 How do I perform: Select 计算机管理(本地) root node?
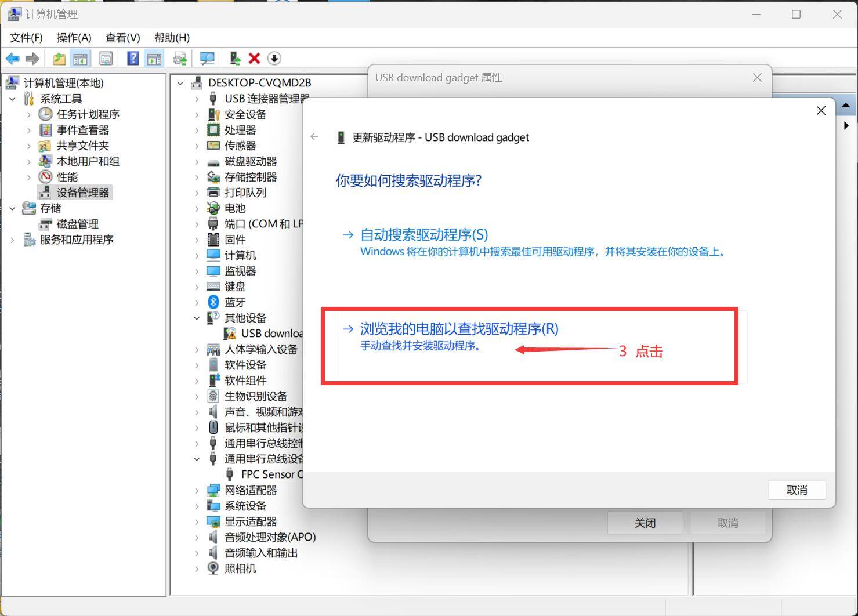(x=63, y=83)
